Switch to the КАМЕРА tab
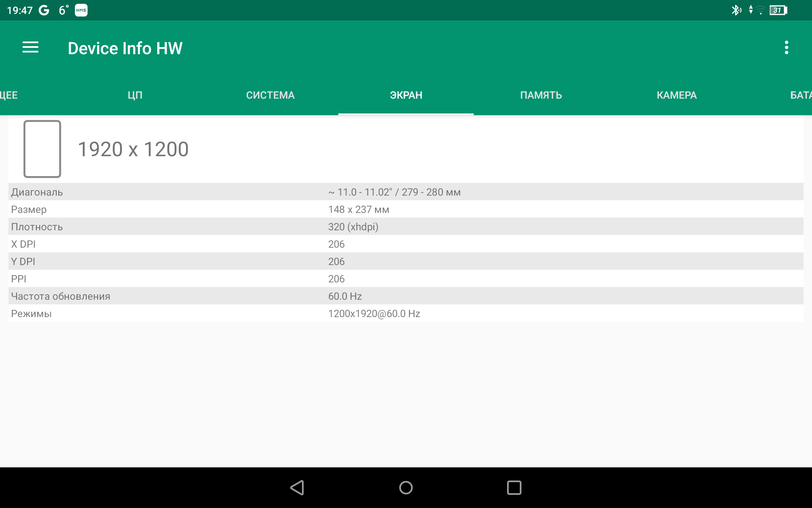Image resolution: width=812 pixels, height=508 pixels. tap(676, 95)
